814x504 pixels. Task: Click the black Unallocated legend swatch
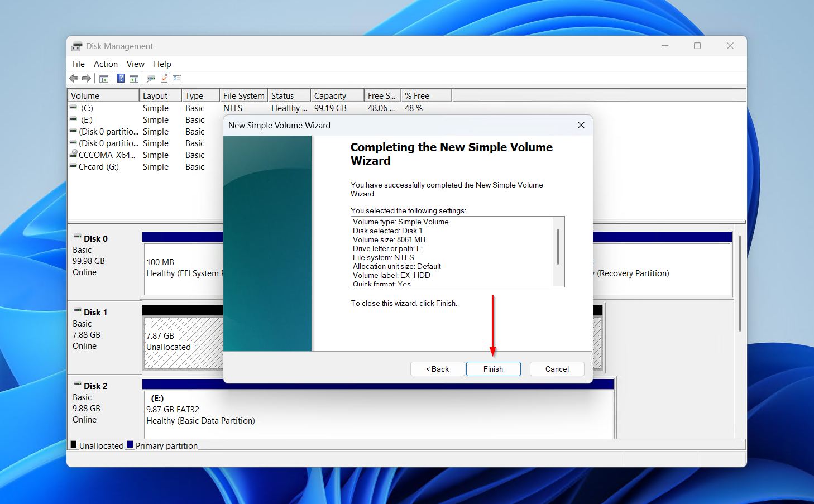click(74, 445)
